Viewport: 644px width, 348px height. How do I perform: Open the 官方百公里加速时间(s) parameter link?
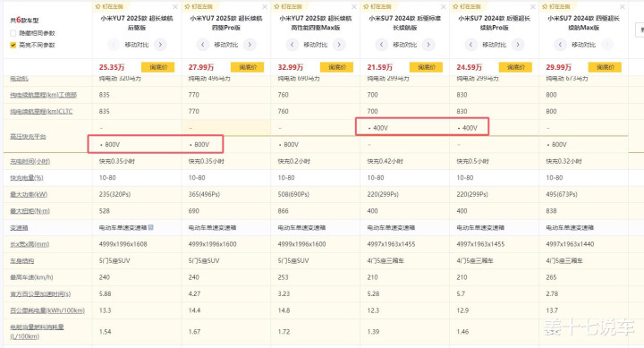pos(40,293)
